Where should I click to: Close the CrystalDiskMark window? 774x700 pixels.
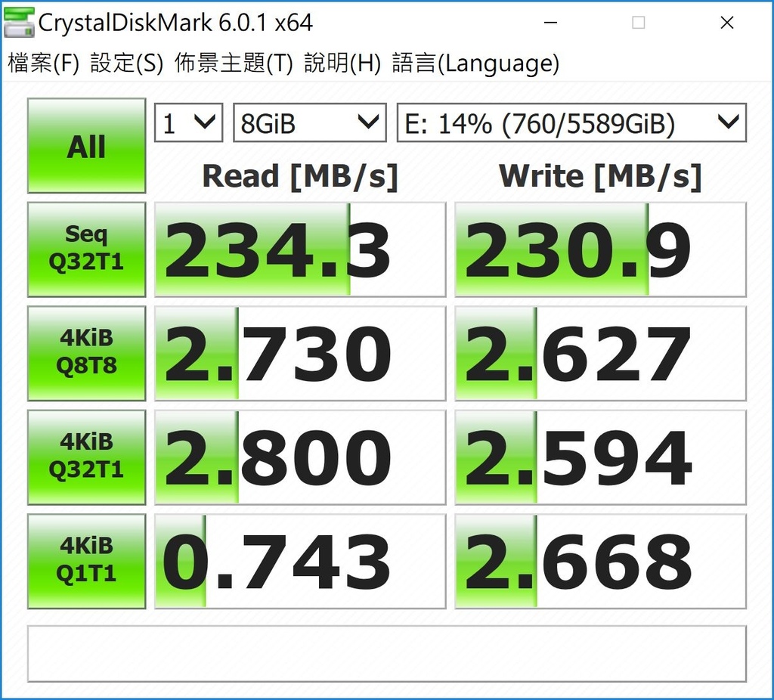point(726,23)
